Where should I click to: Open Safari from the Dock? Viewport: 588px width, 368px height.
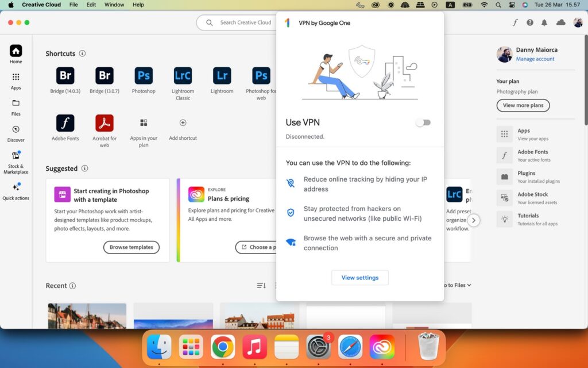click(350, 347)
